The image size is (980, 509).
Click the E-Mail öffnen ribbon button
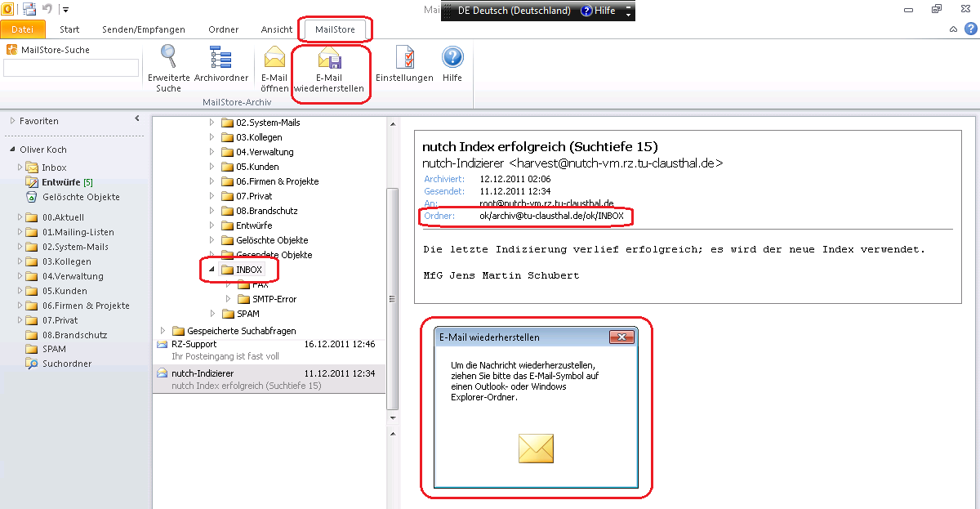(274, 69)
